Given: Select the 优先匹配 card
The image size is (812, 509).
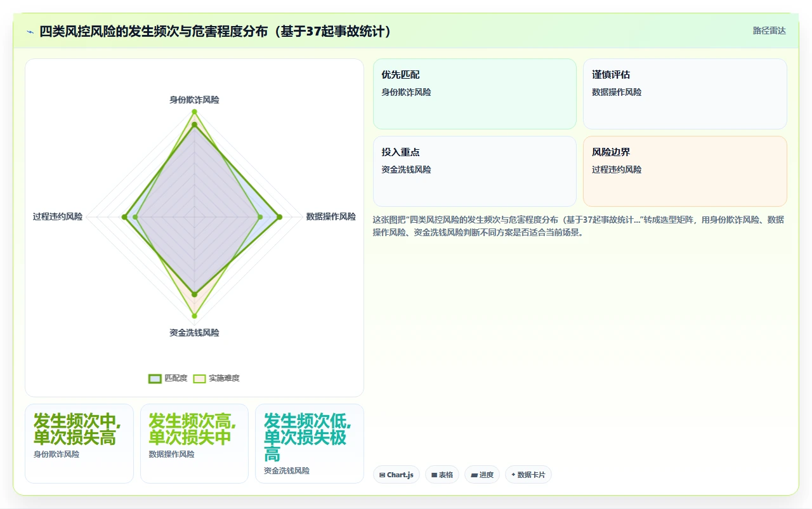Looking at the screenshot, I should point(475,94).
